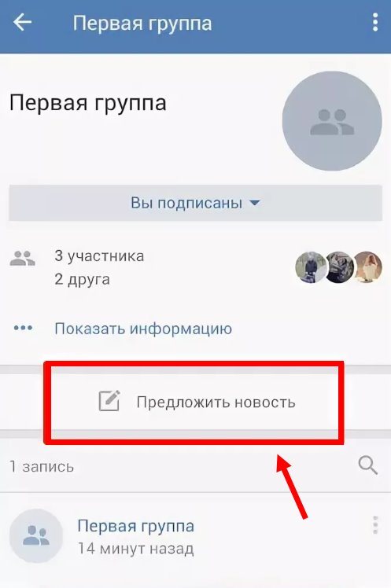The width and height of the screenshot is (391, 588).
Task: Open the 'Первая группа' post author link
Action: pos(136,526)
